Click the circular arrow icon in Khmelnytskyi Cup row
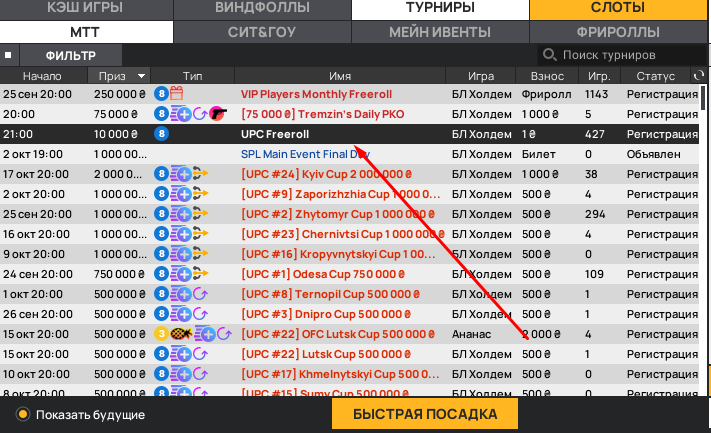The height and width of the screenshot is (433, 711). point(200,374)
